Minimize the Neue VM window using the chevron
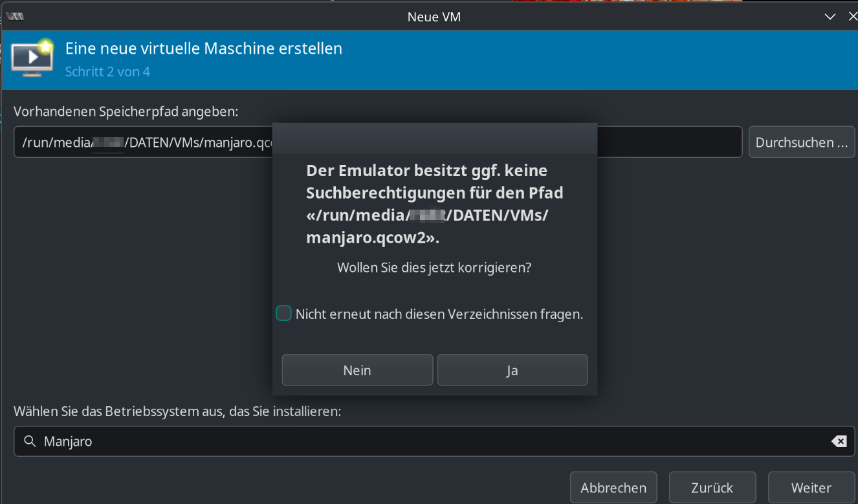 830,17
